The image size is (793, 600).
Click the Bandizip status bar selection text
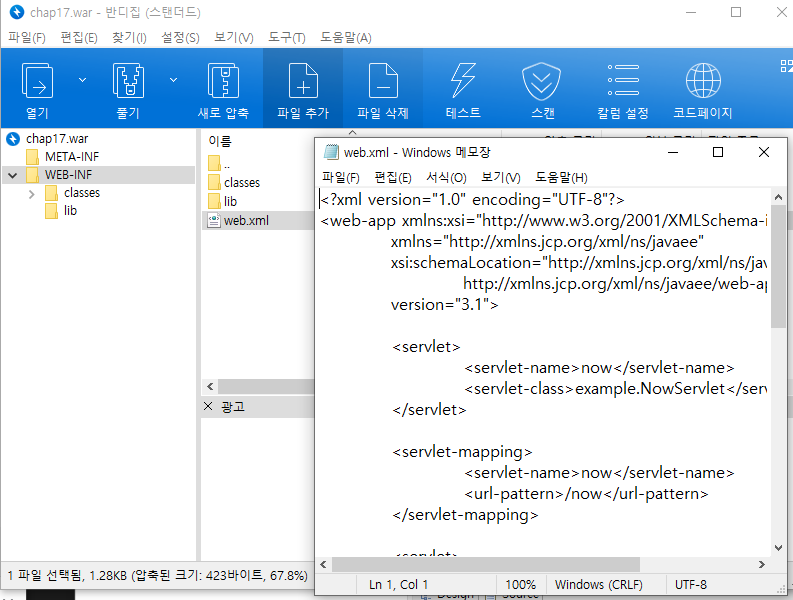[x=158, y=576]
